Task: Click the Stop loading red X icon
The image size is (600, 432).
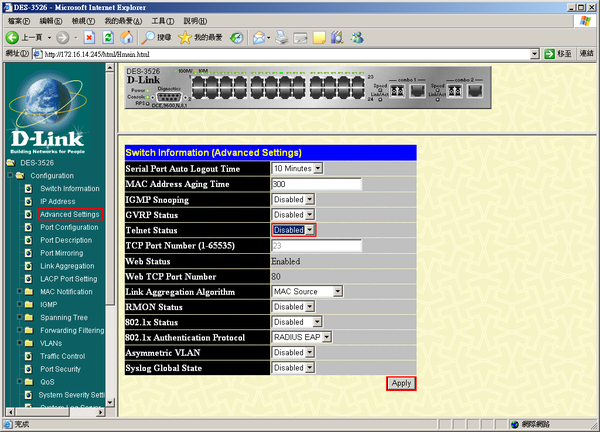Action: pos(89,37)
